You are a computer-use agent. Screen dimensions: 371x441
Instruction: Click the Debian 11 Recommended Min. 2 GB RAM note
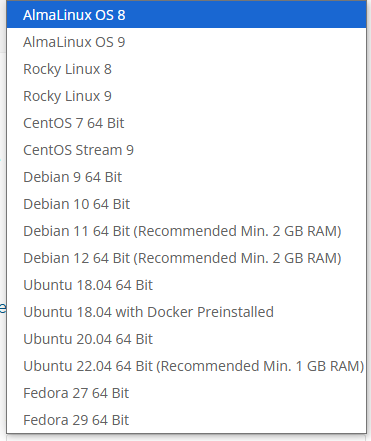coord(237,231)
